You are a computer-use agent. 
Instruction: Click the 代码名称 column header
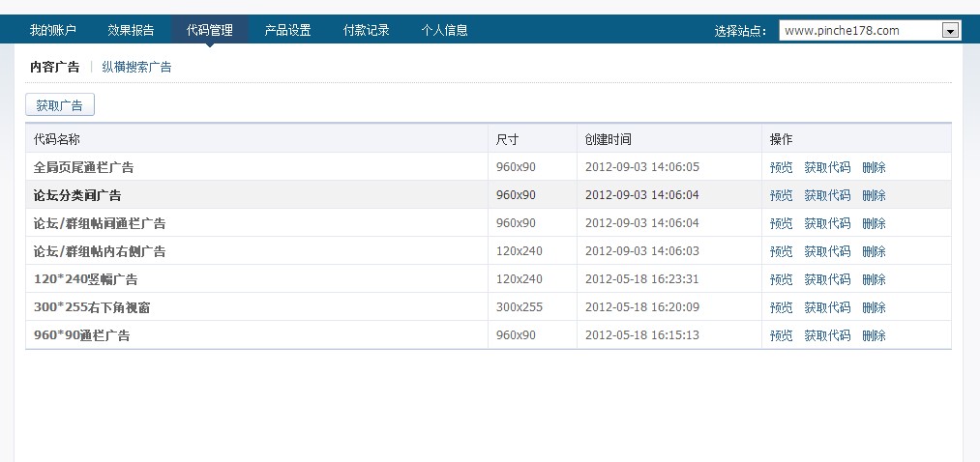56,139
